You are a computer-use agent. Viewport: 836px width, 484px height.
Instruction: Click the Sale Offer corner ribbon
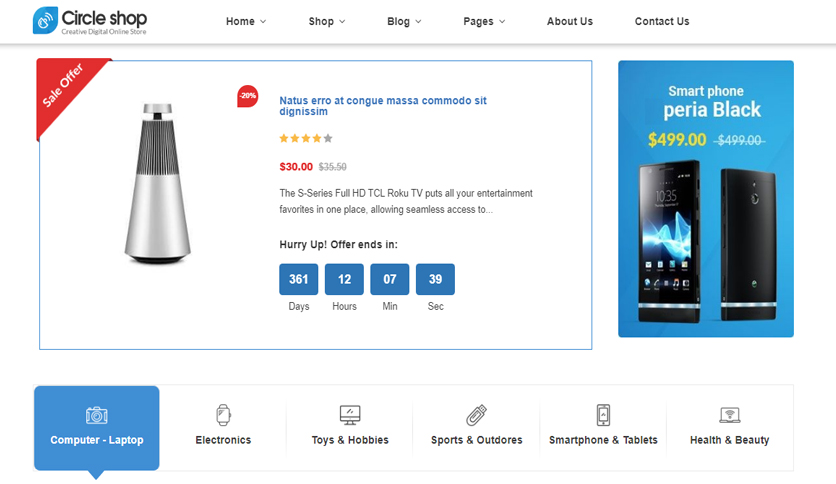click(x=64, y=88)
